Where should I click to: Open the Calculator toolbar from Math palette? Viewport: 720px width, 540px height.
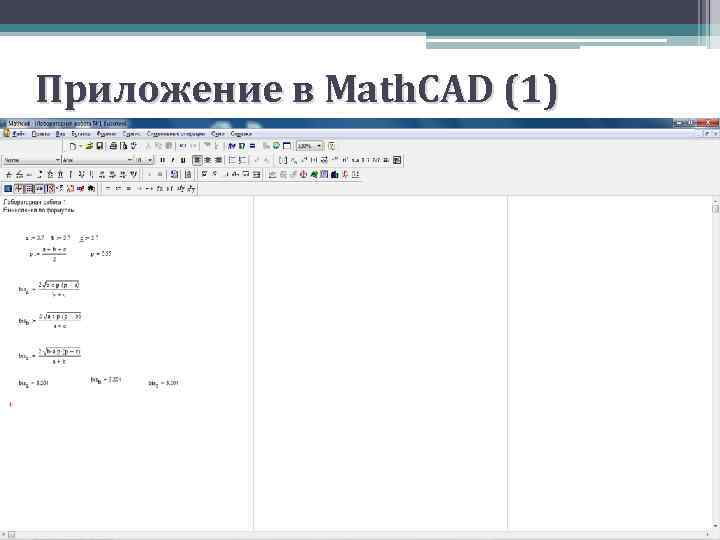click(8, 188)
